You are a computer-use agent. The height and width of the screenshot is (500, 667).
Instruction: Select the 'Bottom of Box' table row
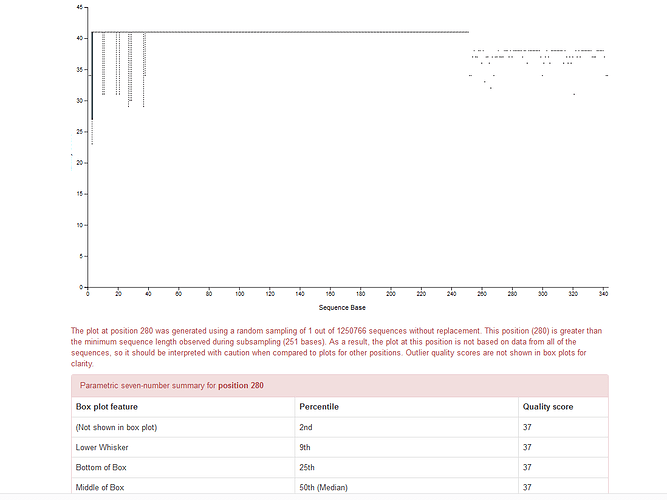pyautogui.click(x=340, y=467)
